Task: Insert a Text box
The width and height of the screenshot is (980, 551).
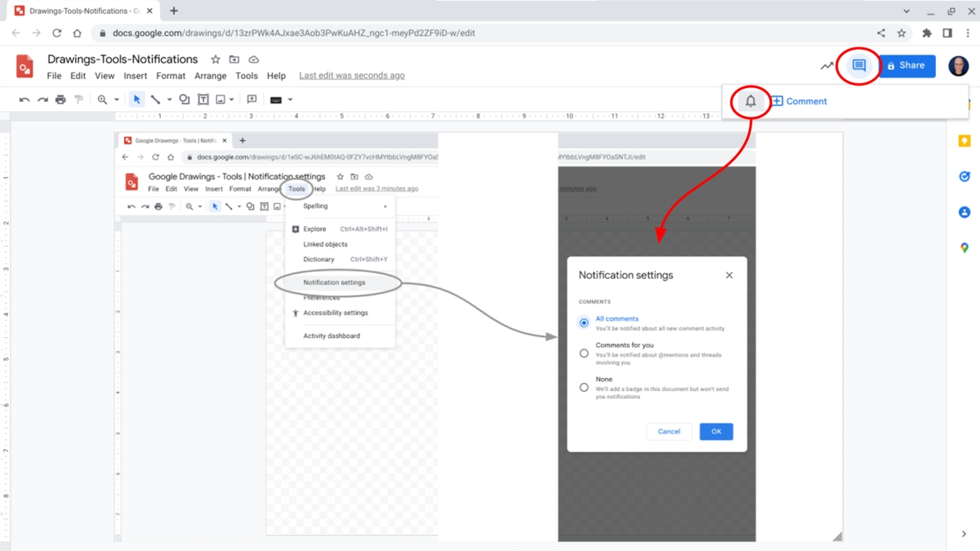Action: 203,99
